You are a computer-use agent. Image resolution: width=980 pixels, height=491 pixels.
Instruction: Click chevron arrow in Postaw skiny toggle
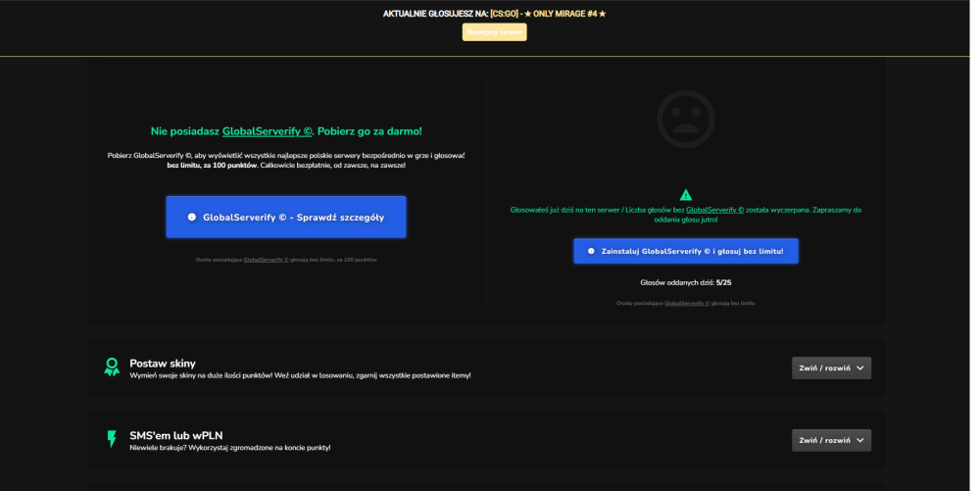(860, 368)
